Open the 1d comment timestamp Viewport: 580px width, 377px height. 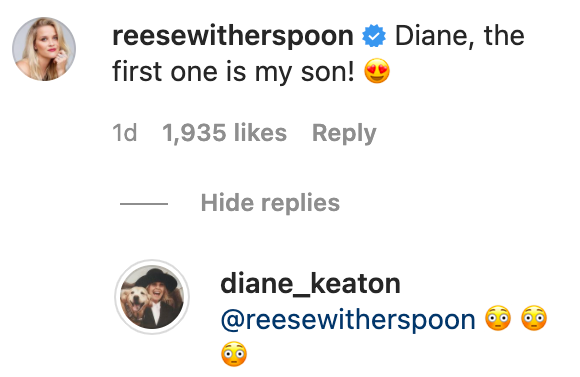125,132
